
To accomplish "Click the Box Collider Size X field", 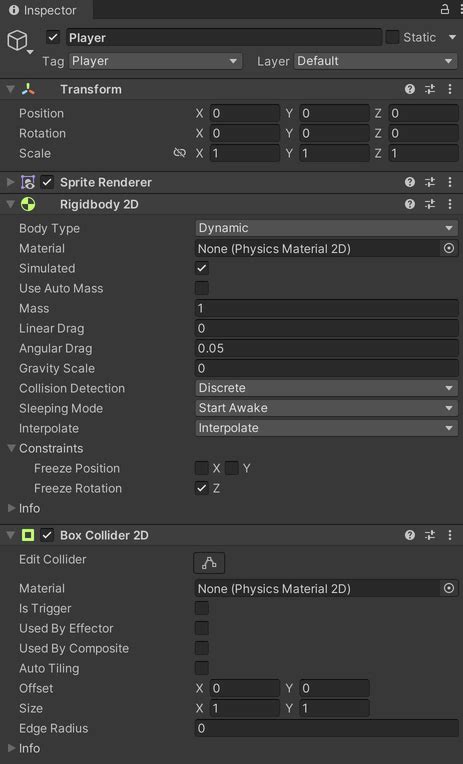I will tap(245, 708).
